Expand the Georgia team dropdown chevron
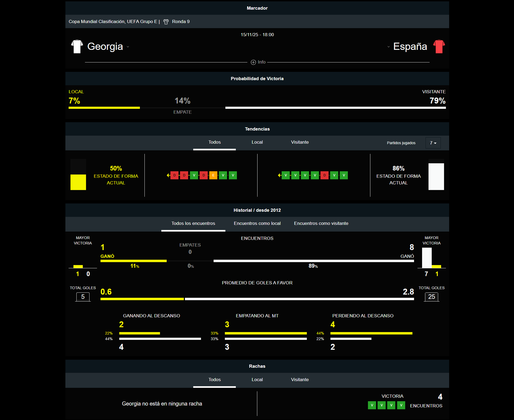The image size is (514, 420). pyautogui.click(x=128, y=47)
